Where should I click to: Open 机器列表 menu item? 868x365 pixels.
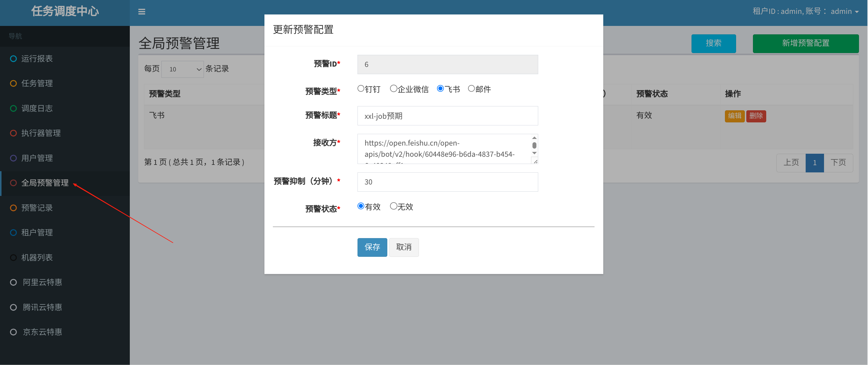pos(37,257)
